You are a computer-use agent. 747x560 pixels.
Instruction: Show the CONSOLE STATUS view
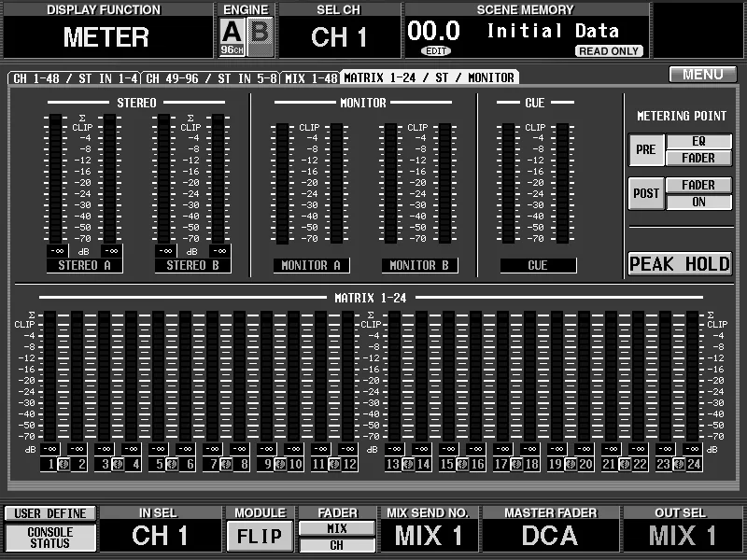pos(50,538)
